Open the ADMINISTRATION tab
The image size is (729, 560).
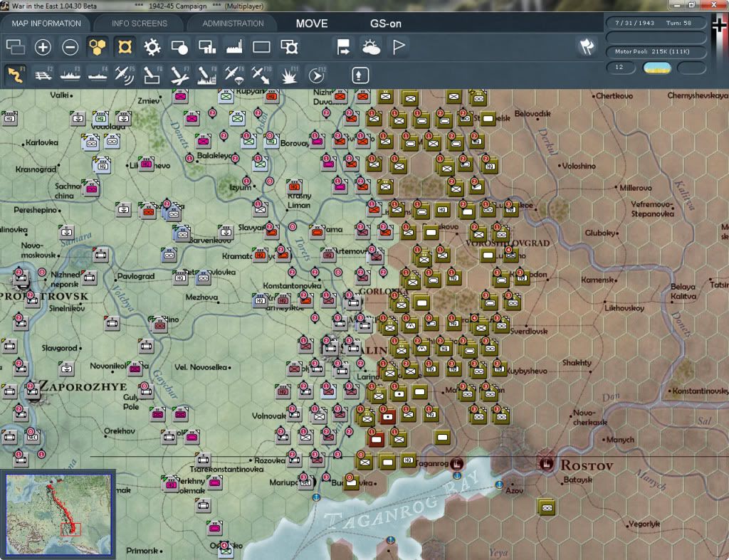point(233,23)
